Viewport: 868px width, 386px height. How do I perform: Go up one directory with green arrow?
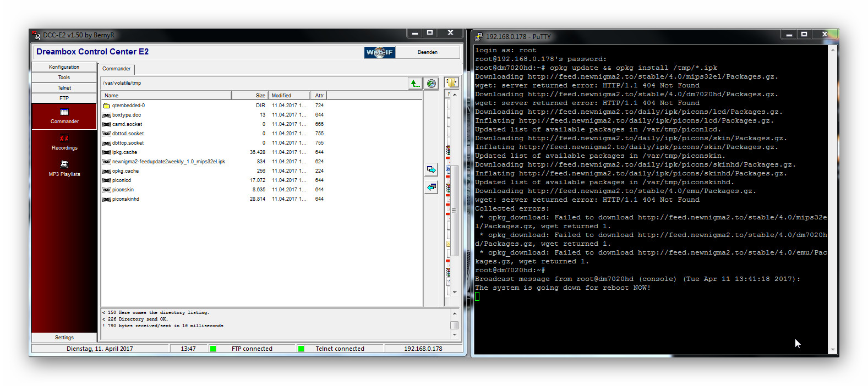[415, 83]
